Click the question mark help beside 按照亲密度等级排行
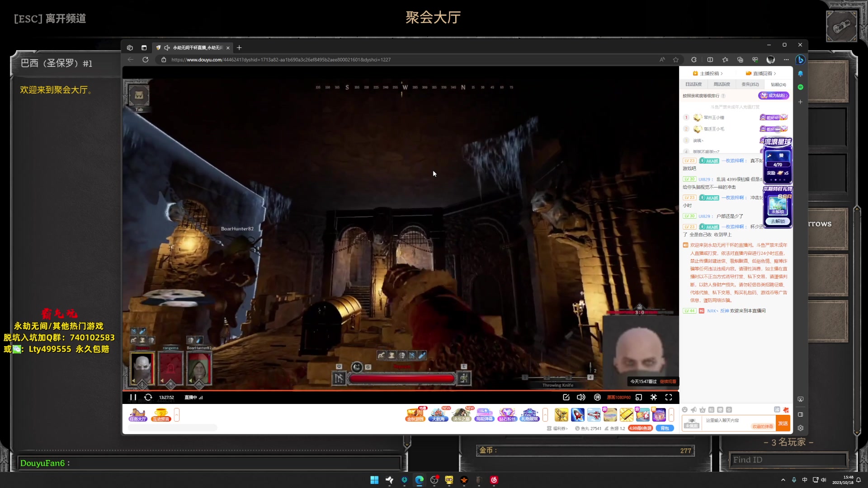Image resolution: width=868 pixels, height=488 pixels. (x=723, y=96)
